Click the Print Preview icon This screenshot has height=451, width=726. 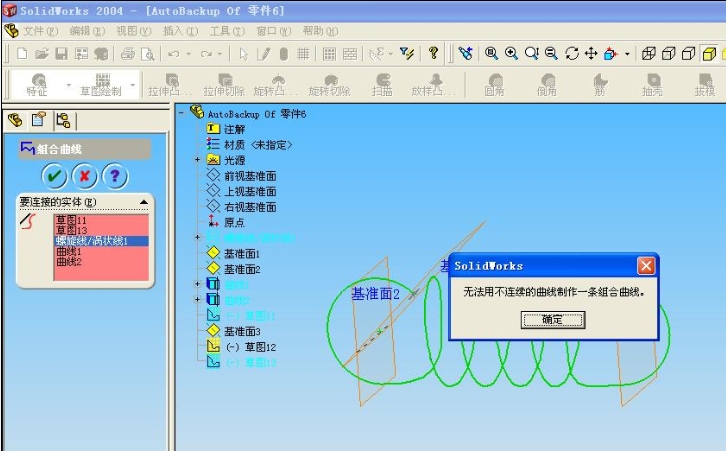[148, 54]
